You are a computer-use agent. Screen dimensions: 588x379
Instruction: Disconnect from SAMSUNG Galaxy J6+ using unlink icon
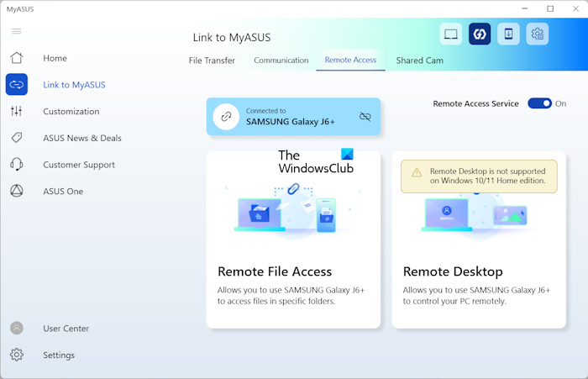(x=365, y=117)
